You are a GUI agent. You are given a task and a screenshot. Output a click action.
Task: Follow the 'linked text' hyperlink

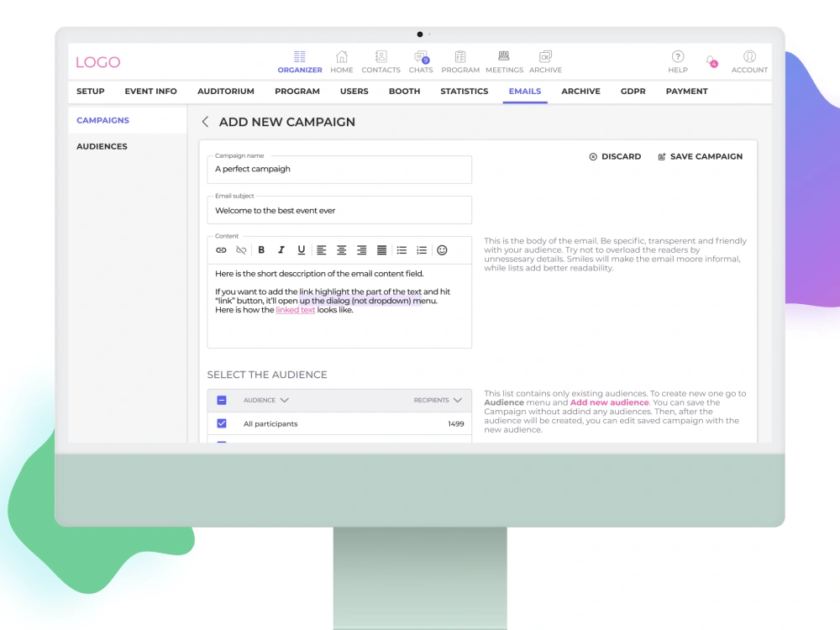pos(295,310)
